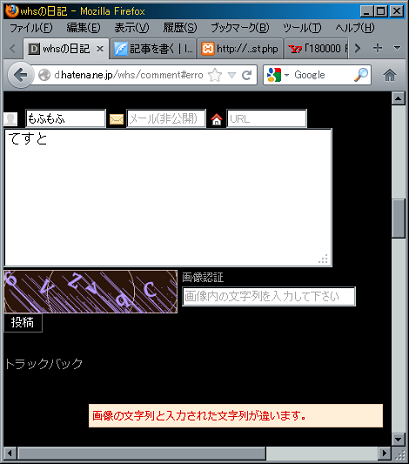Open list all tabs dropdown
409x464 pixels.
pos(397,48)
